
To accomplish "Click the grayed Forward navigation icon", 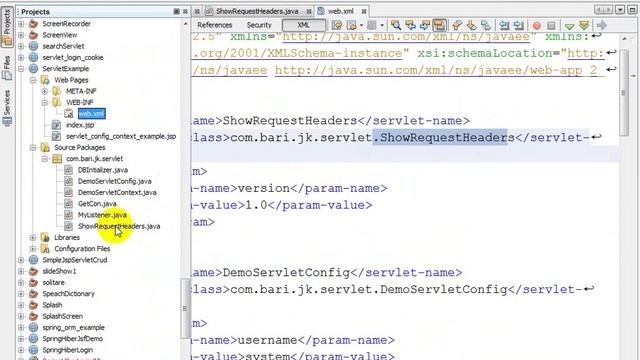I will pyautogui.click(x=371, y=25).
